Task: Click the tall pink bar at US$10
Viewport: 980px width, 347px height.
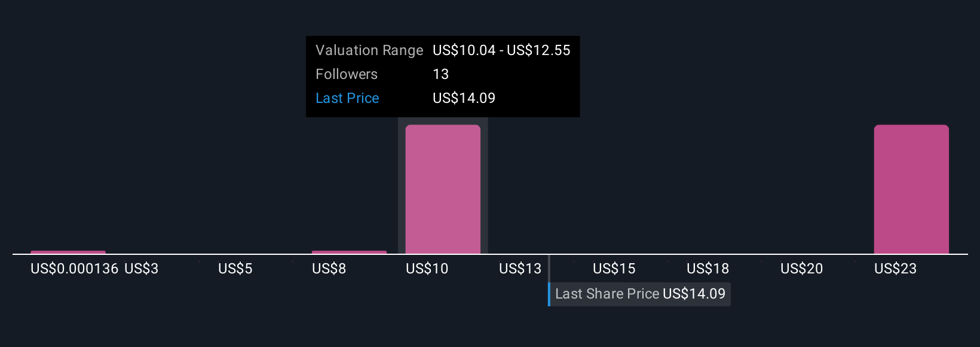Action: pyautogui.click(x=443, y=189)
